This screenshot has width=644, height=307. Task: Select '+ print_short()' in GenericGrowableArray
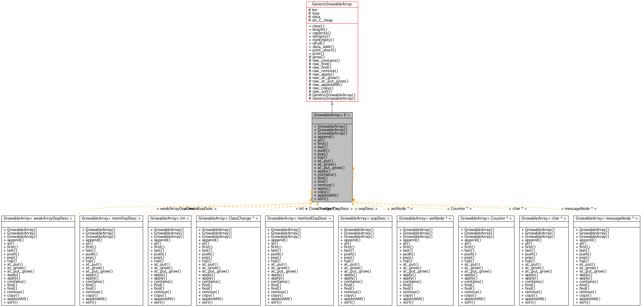point(322,50)
